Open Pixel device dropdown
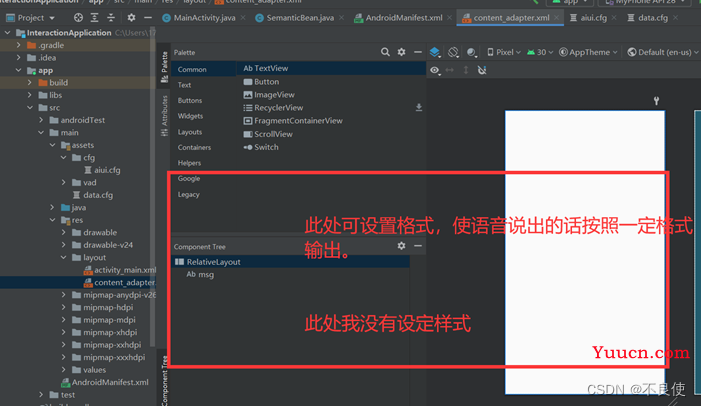This screenshot has width=702, height=407. pyautogui.click(x=504, y=52)
